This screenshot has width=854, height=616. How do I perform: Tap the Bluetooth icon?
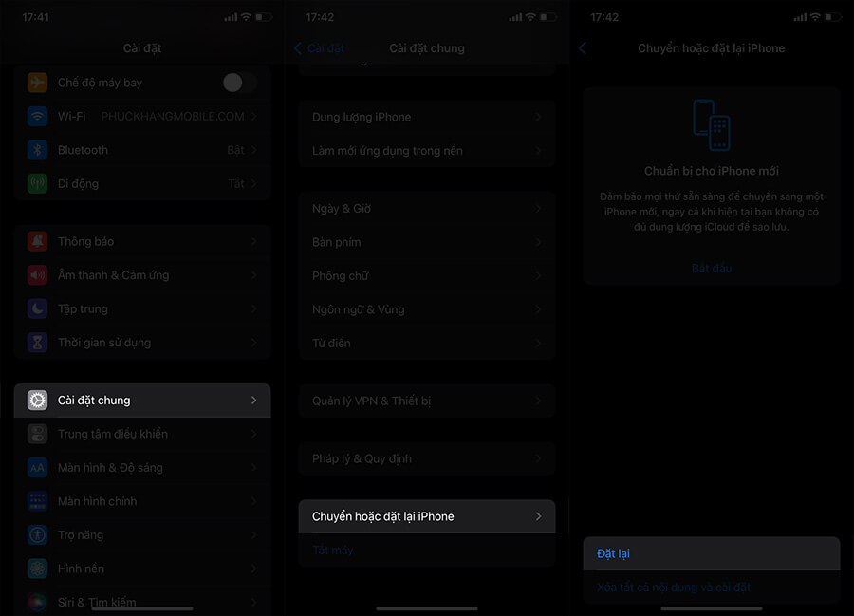(x=38, y=150)
